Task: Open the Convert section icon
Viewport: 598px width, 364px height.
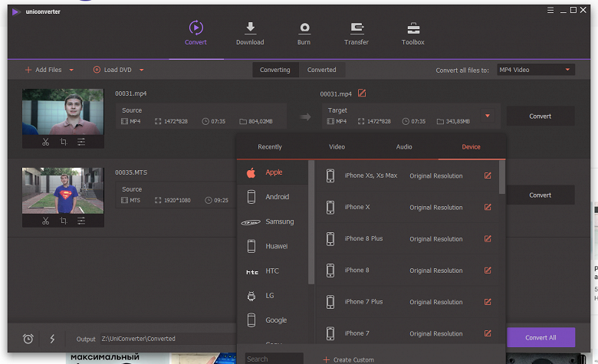Action: point(196,28)
